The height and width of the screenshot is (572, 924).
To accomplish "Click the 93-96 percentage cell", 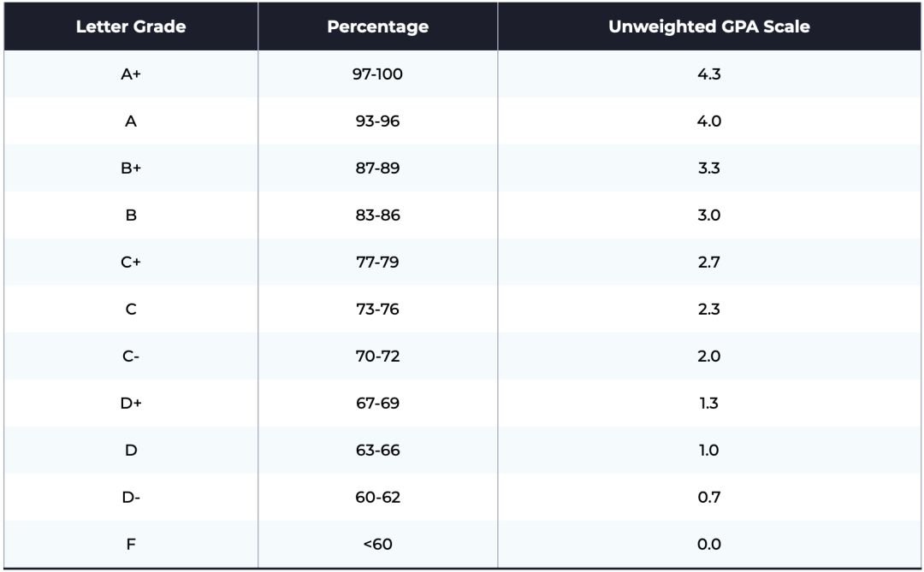I will pyautogui.click(x=377, y=121).
